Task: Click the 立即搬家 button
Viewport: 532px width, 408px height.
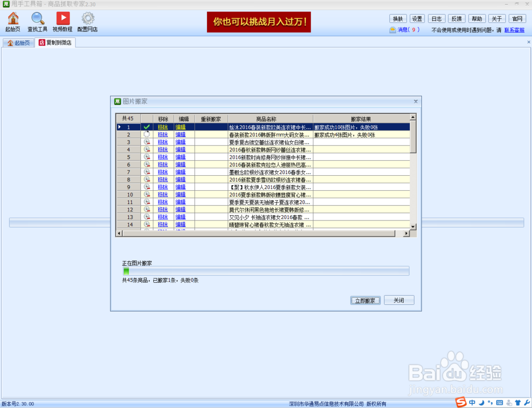Action: pyautogui.click(x=365, y=300)
